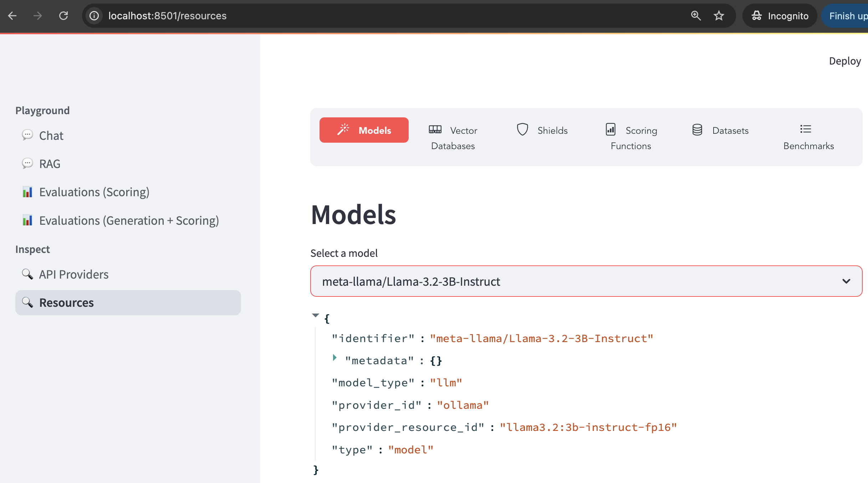Viewport: 868px width, 483px height.
Task: Click the Incognito indicator
Action: point(780,16)
